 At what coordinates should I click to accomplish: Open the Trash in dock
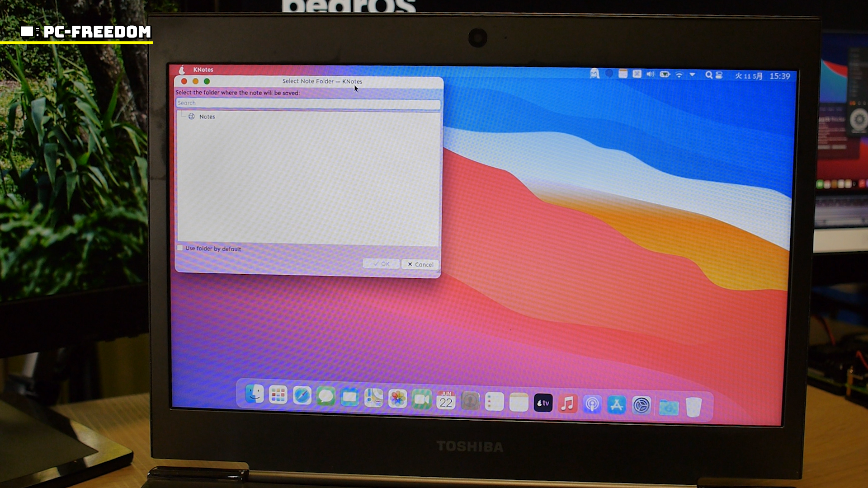pyautogui.click(x=693, y=407)
